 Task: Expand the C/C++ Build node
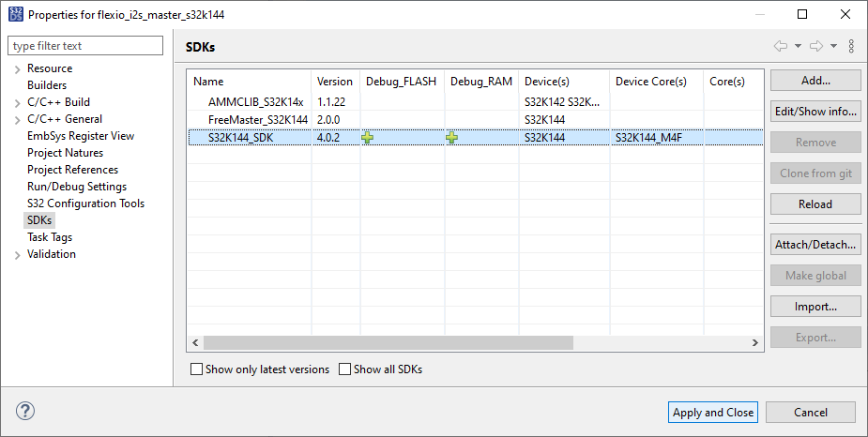click(17, 103)
